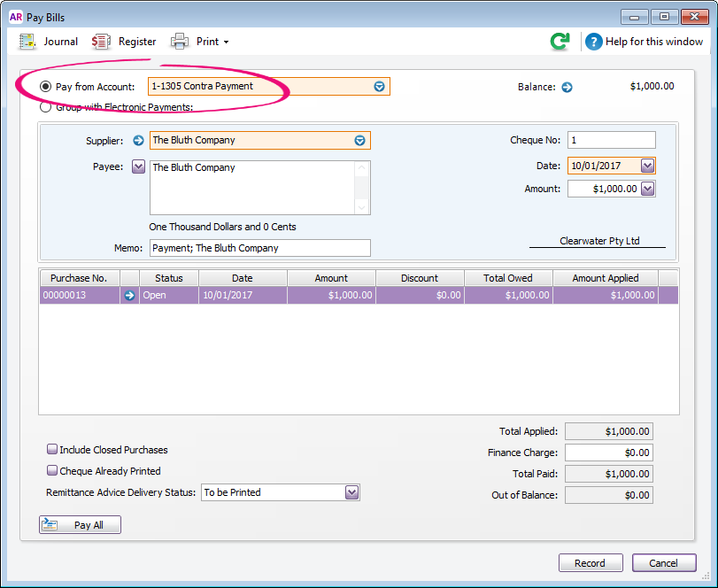Viewport: 718px width, 588px height.
Task: Click the Status cell showing Open
Action: tap(169, 296)
